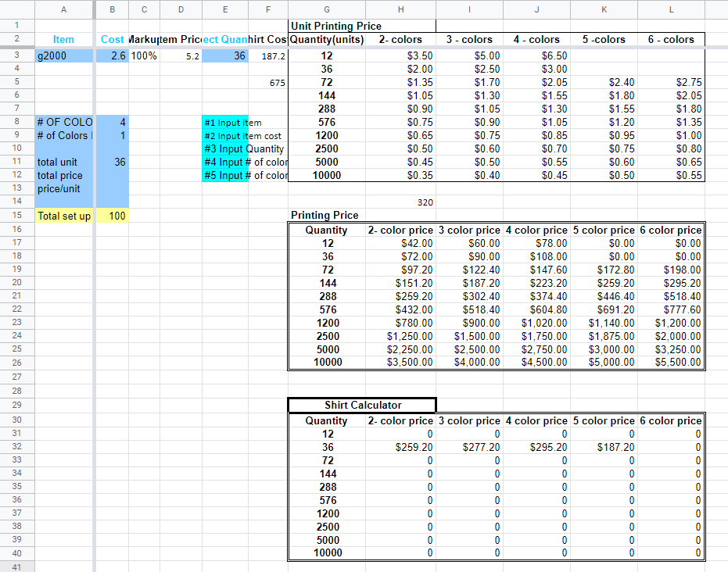The width and height of the screenshot is (728, 572).
Task: Select the 100% Markup cell
Action: tap(144, 55)
